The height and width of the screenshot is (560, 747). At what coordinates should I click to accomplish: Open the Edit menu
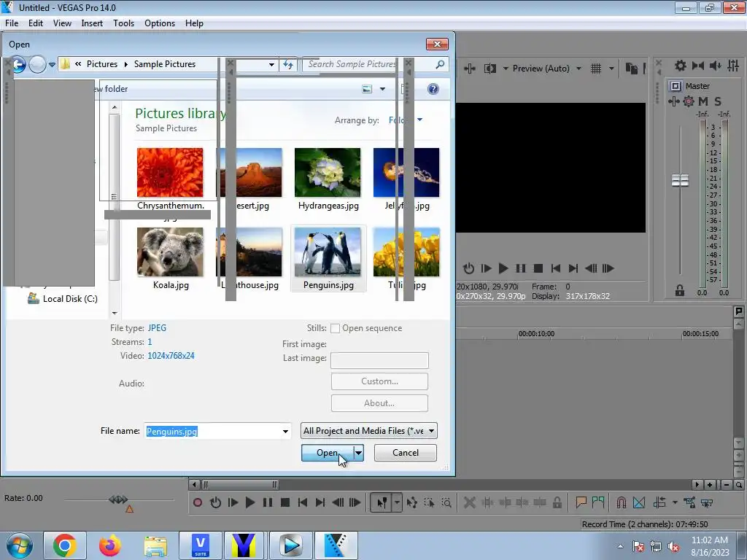tap(36, 23)
